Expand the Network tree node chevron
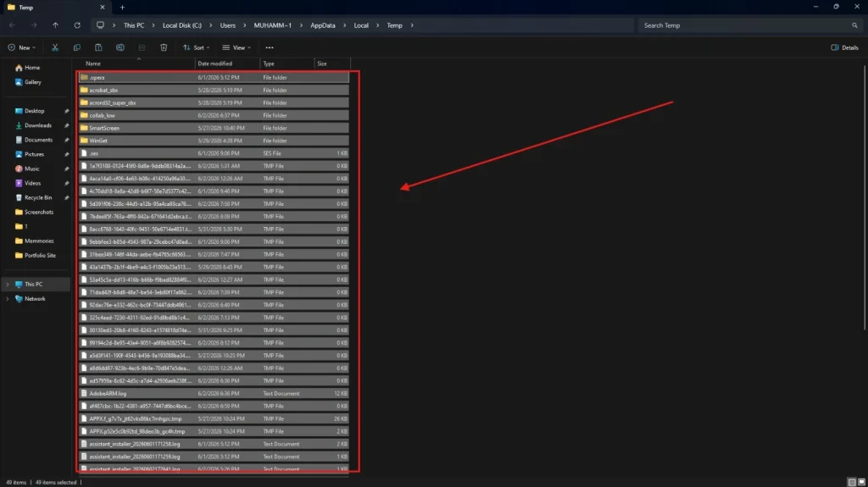 coord(7,298)
